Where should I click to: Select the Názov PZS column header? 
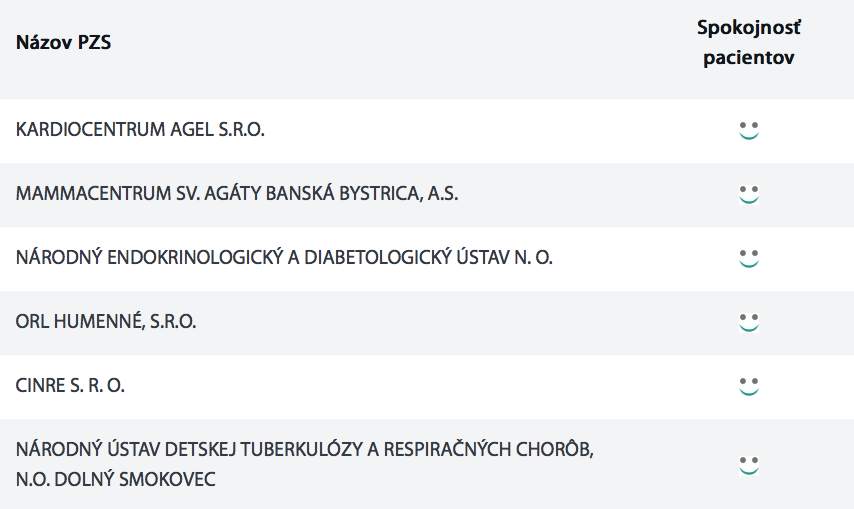63,42
